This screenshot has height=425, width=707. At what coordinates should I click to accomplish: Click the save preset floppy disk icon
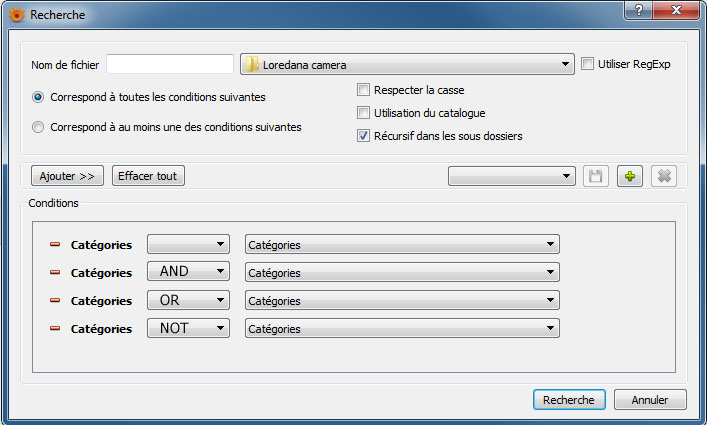pos(595,177)
